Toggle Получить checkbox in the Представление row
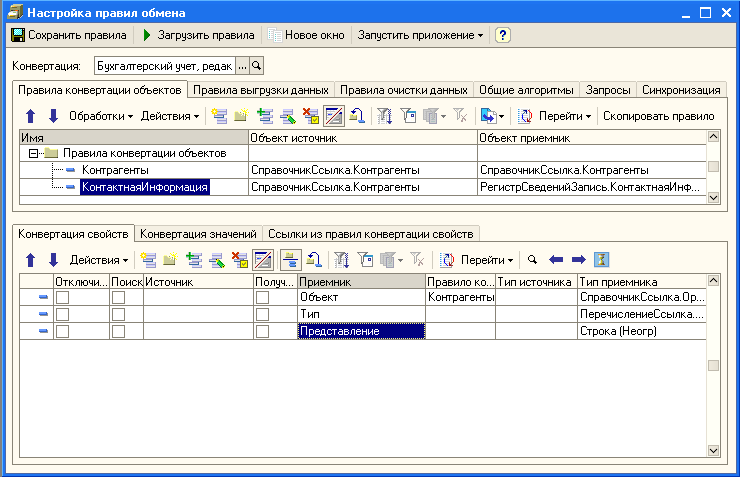Image resolution: width=740 pixels, height=477 pixels. [262, 331]
